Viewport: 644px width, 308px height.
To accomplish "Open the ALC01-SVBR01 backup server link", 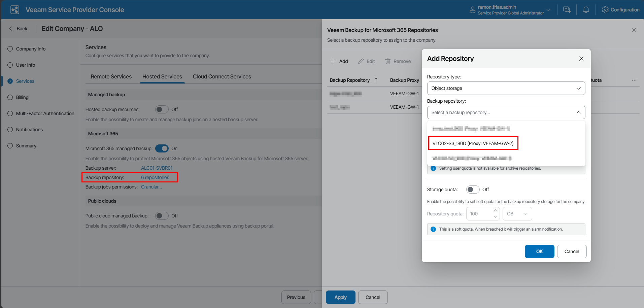I will point(157,168).
